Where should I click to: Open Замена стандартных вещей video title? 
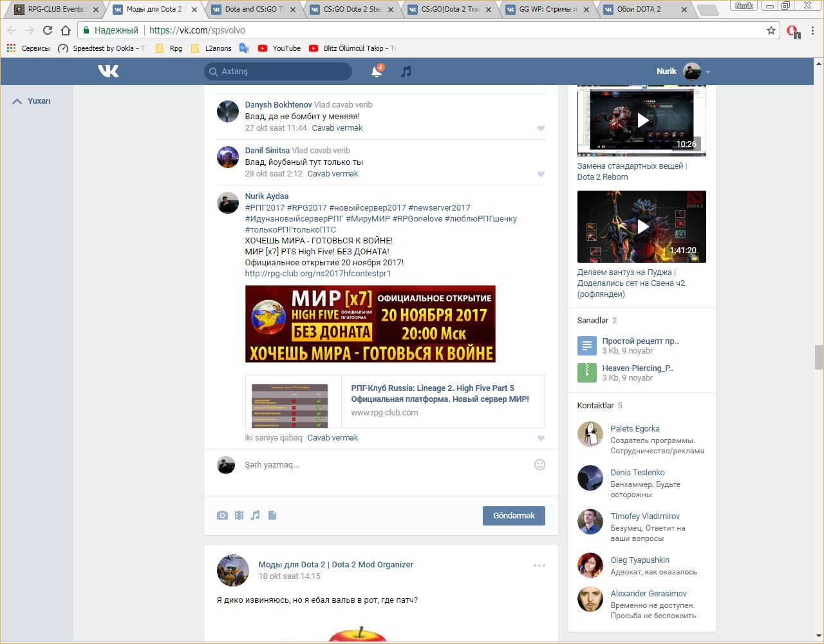(632, 171)
